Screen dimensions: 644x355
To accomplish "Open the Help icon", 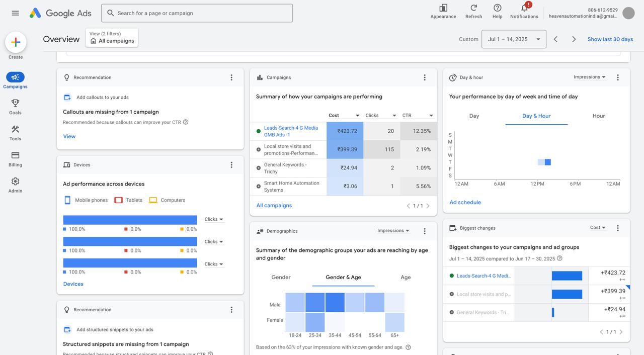I will click(497, 8).
